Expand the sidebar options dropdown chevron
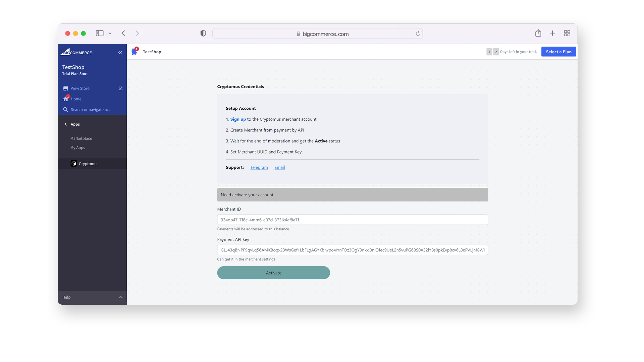The image size is (644, 362). pyautogui.click(x=110, y=34)
